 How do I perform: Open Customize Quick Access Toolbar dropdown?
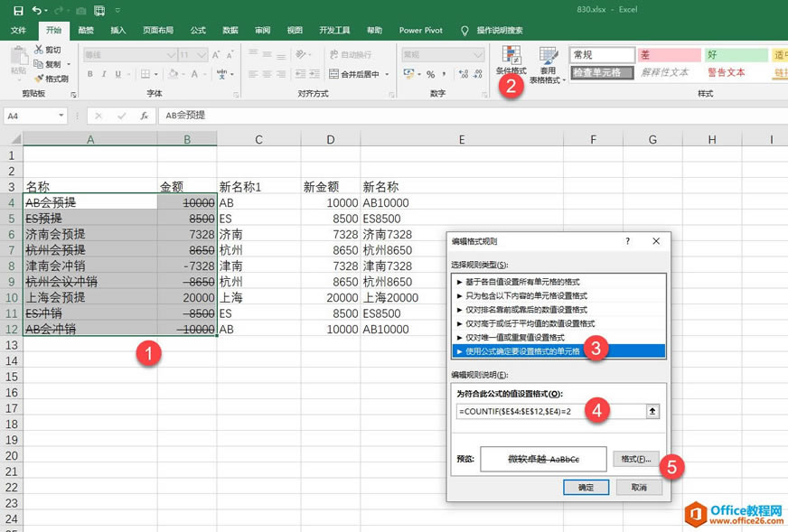pos(117,10)
